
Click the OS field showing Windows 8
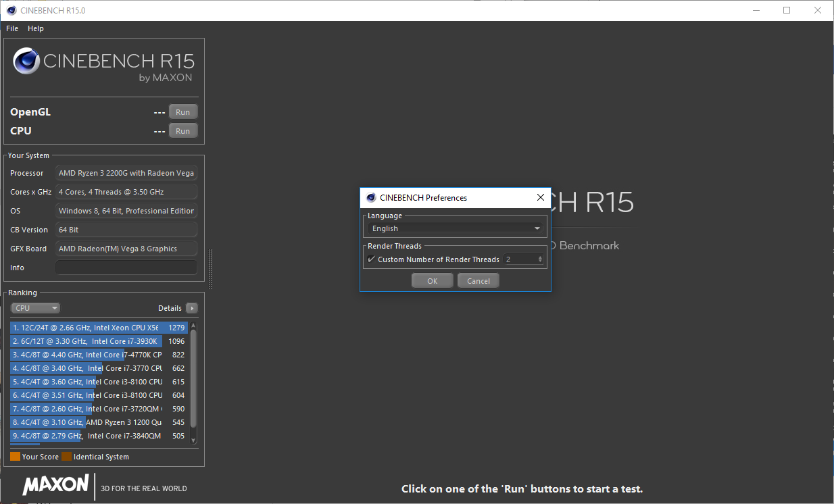tap(126, 211)
